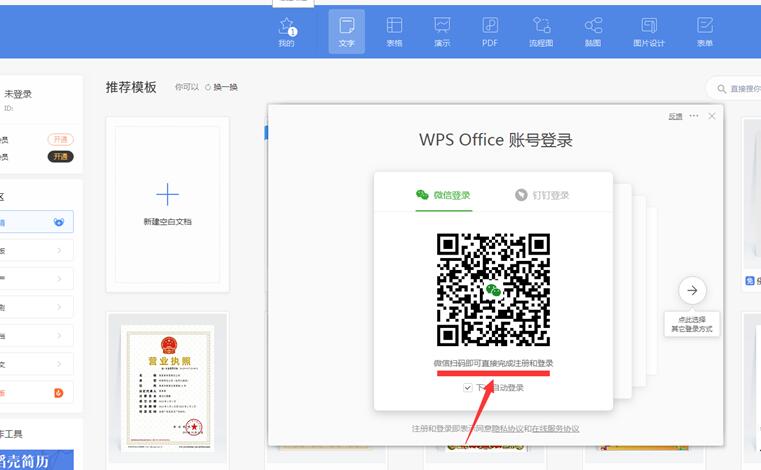Switch to the 微信登录 tab

444,195
